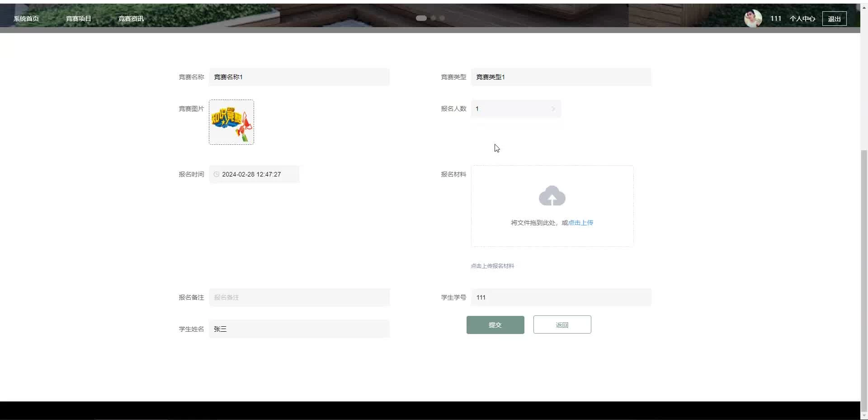Select the third carousel indicator dot

pyautogui.click(x=442, y=18)
